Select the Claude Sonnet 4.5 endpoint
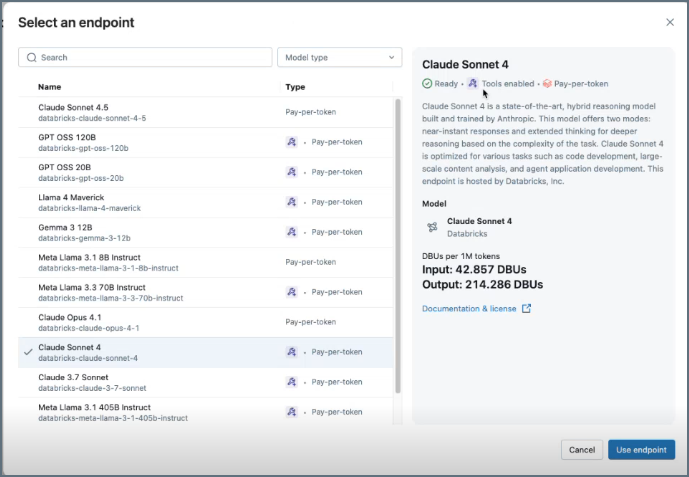This screenshot has width=689, height=477. (x=206, y=112)
